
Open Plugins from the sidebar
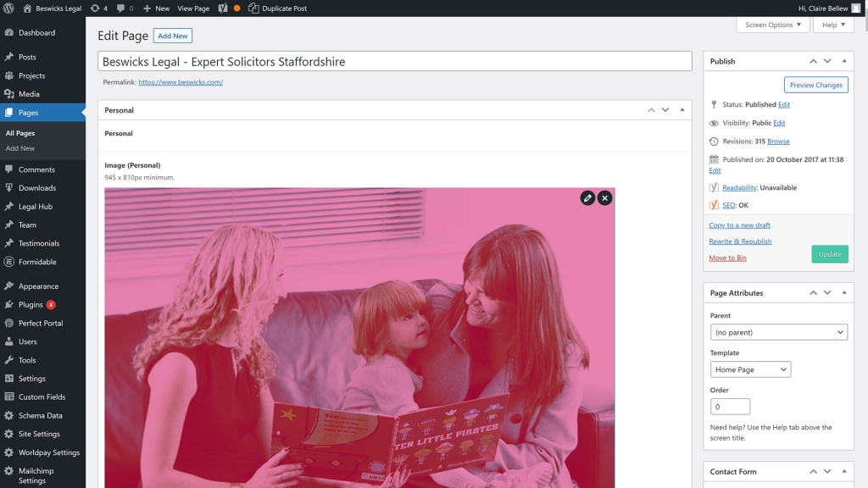tap(31, 305)
